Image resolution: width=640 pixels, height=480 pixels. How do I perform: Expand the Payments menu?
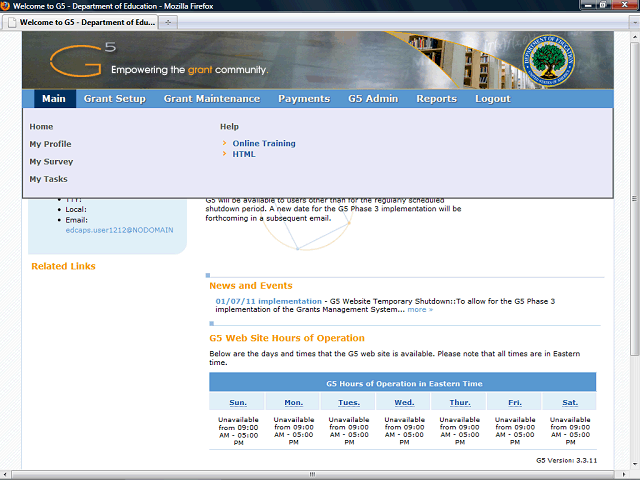[x=304, y=99]
